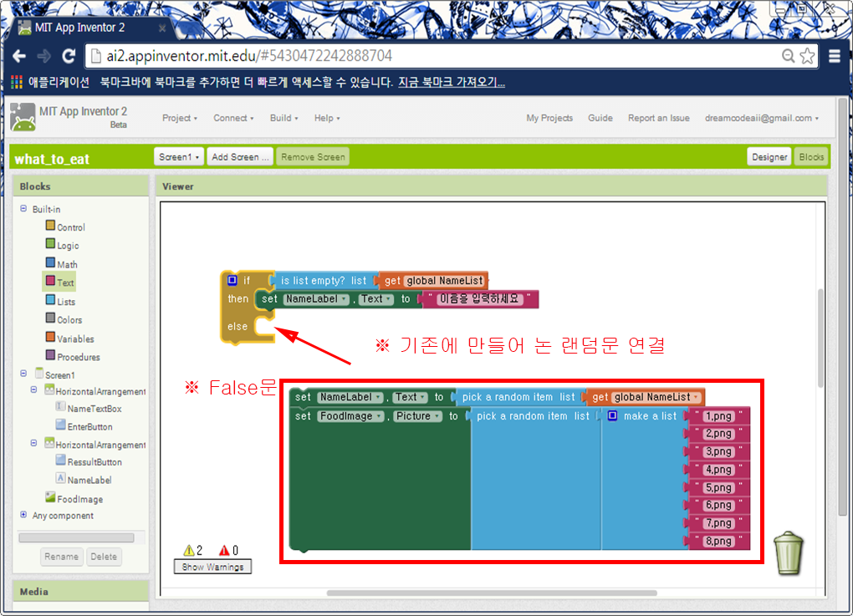This screenshot has height=616, width=853.
Task: Click the Delete button
Action: [104, 556]
